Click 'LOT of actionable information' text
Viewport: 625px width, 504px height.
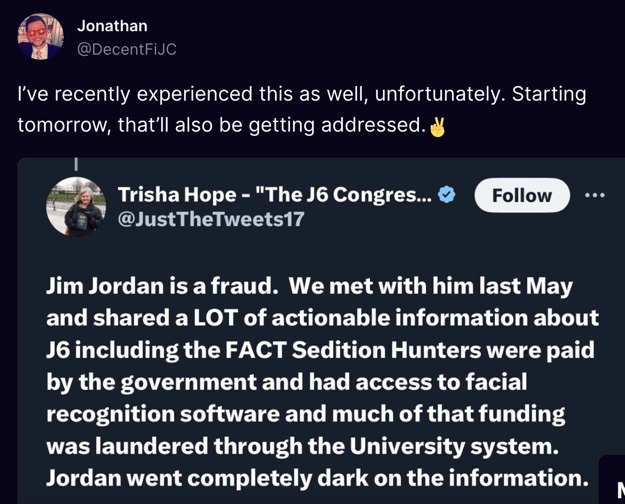[x=340, y=318]
